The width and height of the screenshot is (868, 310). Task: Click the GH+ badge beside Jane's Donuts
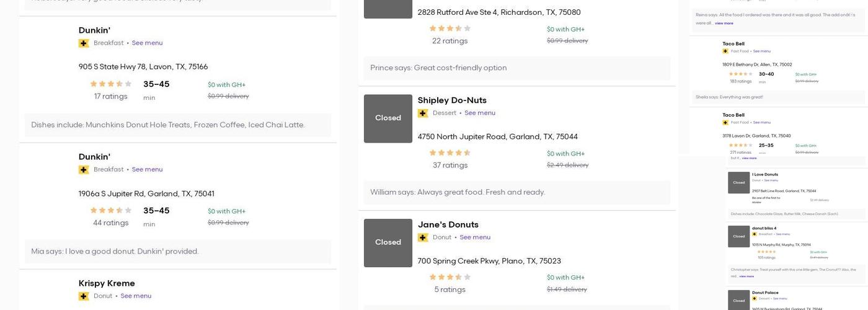coord(423,237)
